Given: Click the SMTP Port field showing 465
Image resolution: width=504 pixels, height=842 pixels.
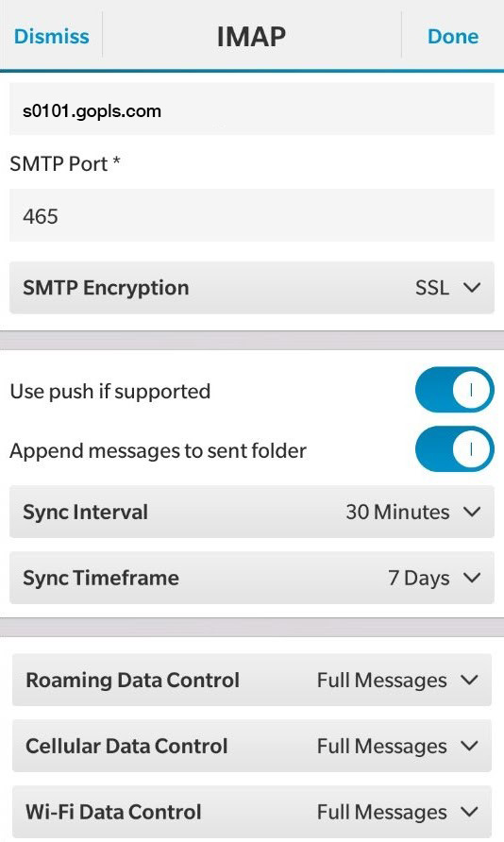Looking at the screenshot, I should pyautogui.click(x=252, y=215).
